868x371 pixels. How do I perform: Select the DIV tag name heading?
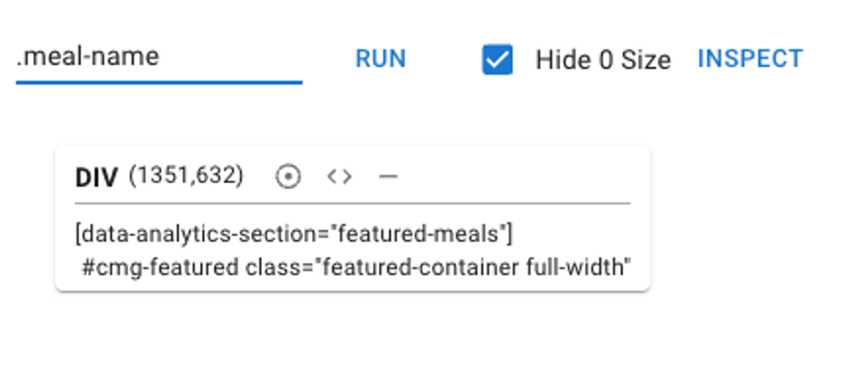click(x=96, y=177)
